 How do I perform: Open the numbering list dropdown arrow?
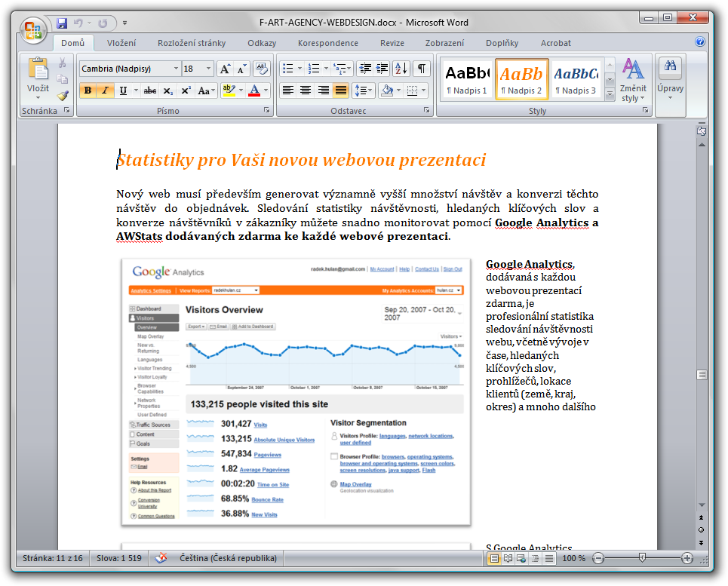click(326, 69)
